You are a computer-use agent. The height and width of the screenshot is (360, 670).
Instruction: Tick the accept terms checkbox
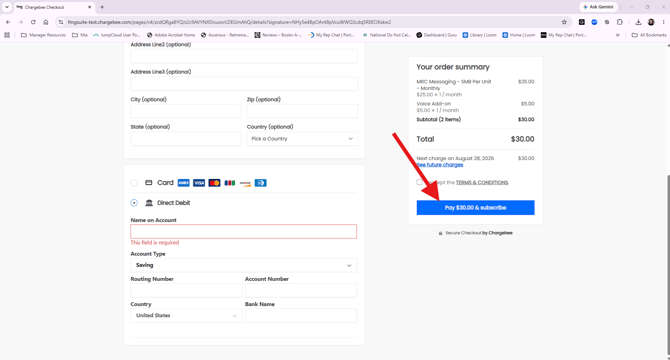tap(420, 182)
